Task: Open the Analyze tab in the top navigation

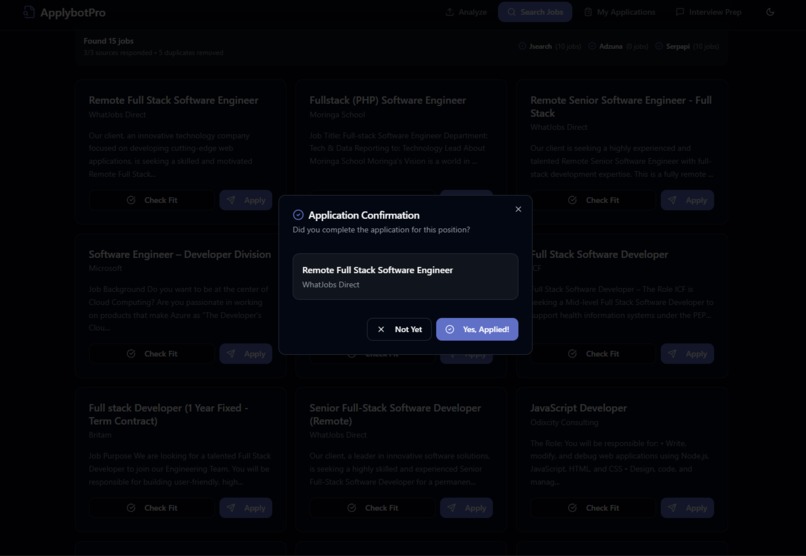Action: tap(466, 12)
